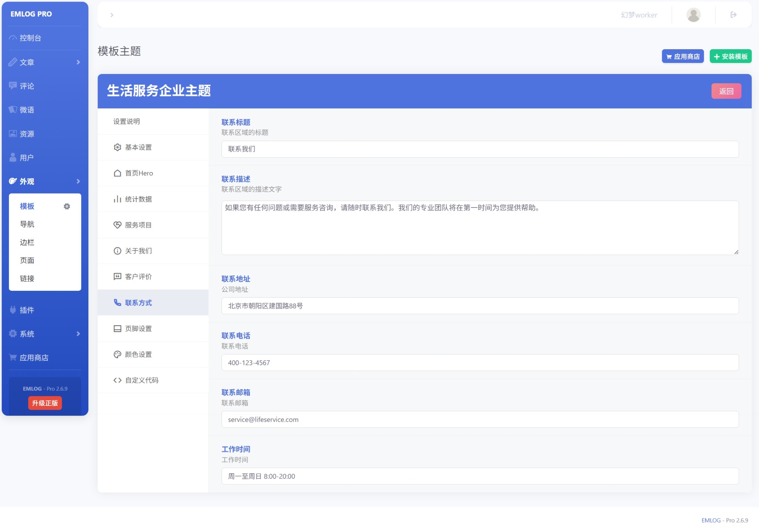
Task: Open the 颜色设置 settings tab
Action: click(138, 354)
